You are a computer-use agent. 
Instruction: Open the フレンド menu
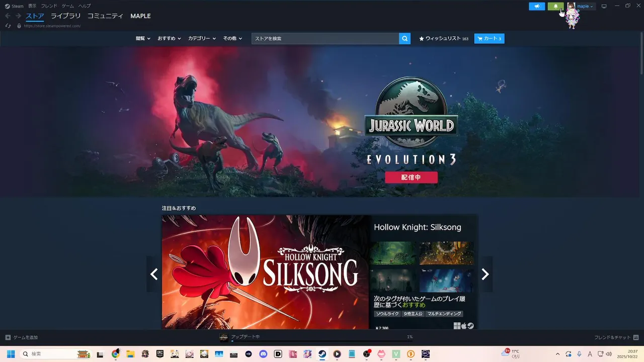pos(49,6)
